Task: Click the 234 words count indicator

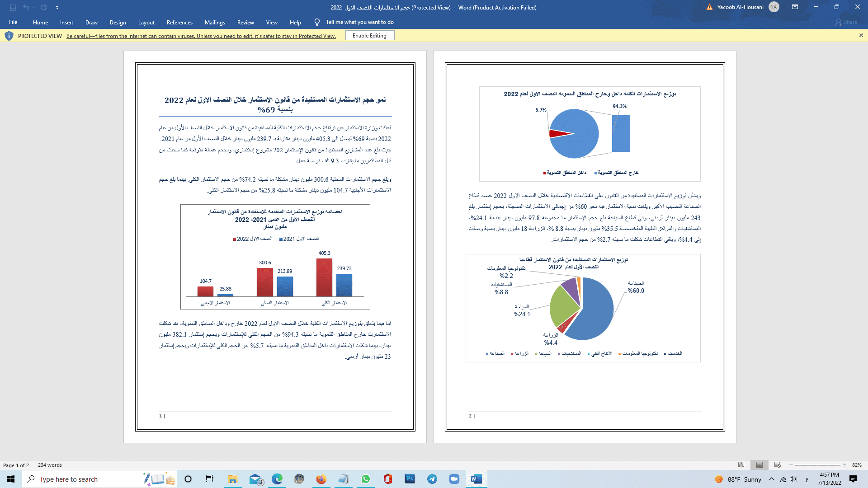Action: point(50,465)
